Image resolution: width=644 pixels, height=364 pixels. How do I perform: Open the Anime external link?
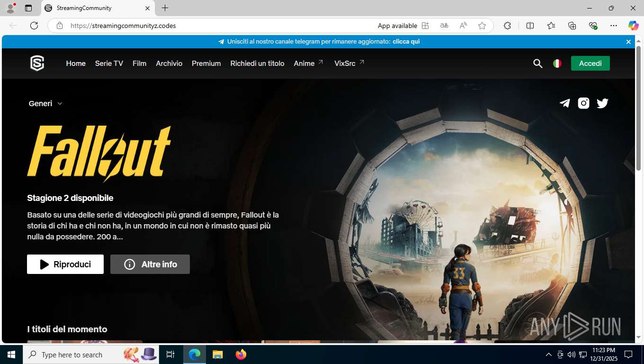click(x=308, y=64)
